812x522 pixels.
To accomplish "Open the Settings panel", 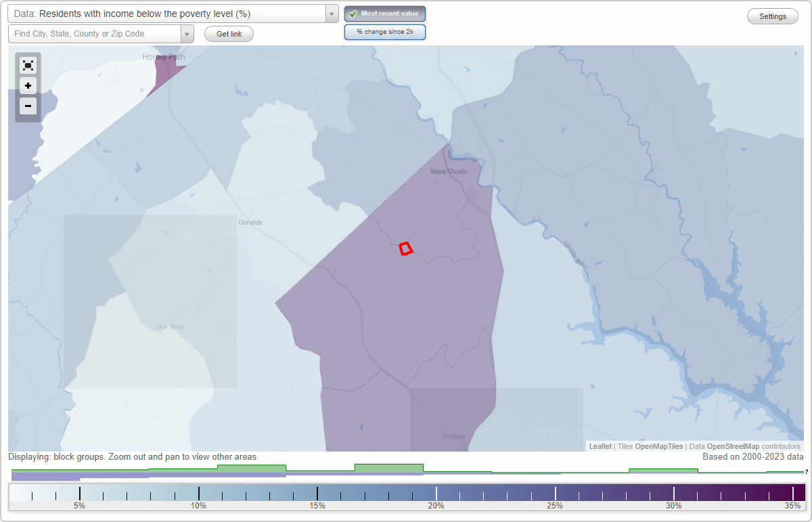I will pyautogui.click(x=772, y=16).
